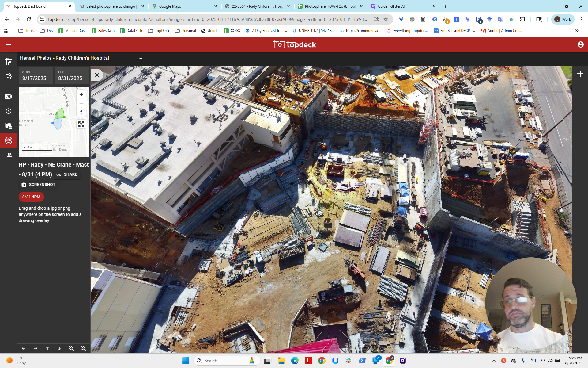Select the 360 photosphere sidebar icon
Screen dimensions: 588x368
(9, 140)
